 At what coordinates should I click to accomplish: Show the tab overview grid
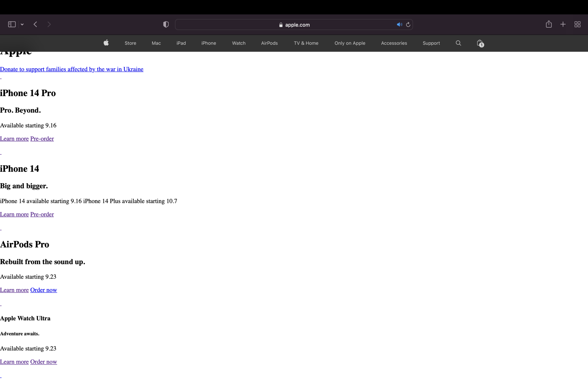tap(577, 24)
